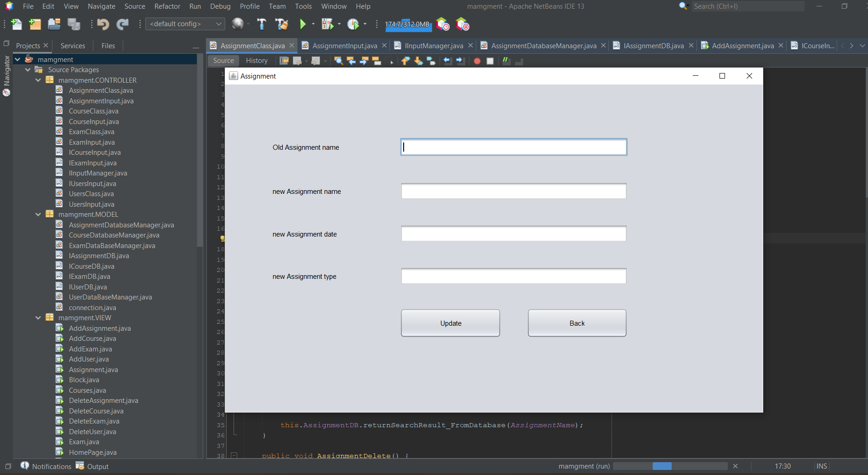Click the Old Assignment name text field
Screen dimensions: 868x475
513,147
